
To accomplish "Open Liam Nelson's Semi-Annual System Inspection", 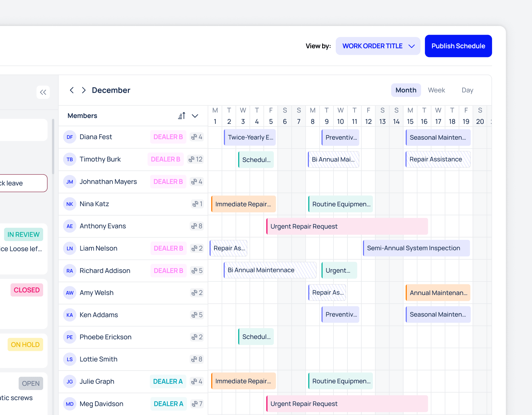I will pos(417,248).
